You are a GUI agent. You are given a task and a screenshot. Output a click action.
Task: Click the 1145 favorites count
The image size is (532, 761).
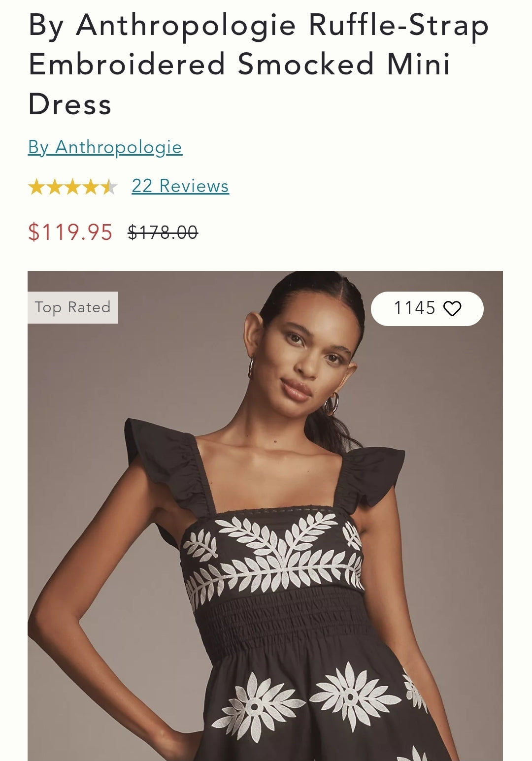(x=414, y=308)
